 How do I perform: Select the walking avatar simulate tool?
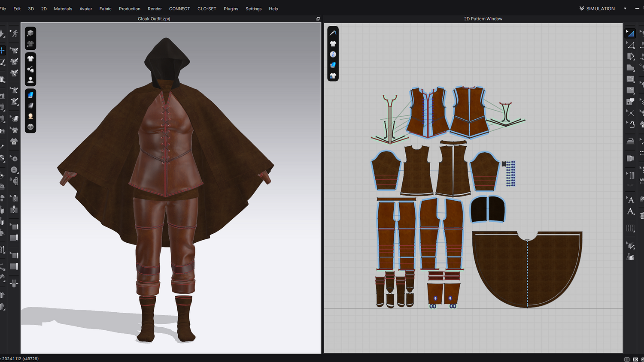click(14, 33)
